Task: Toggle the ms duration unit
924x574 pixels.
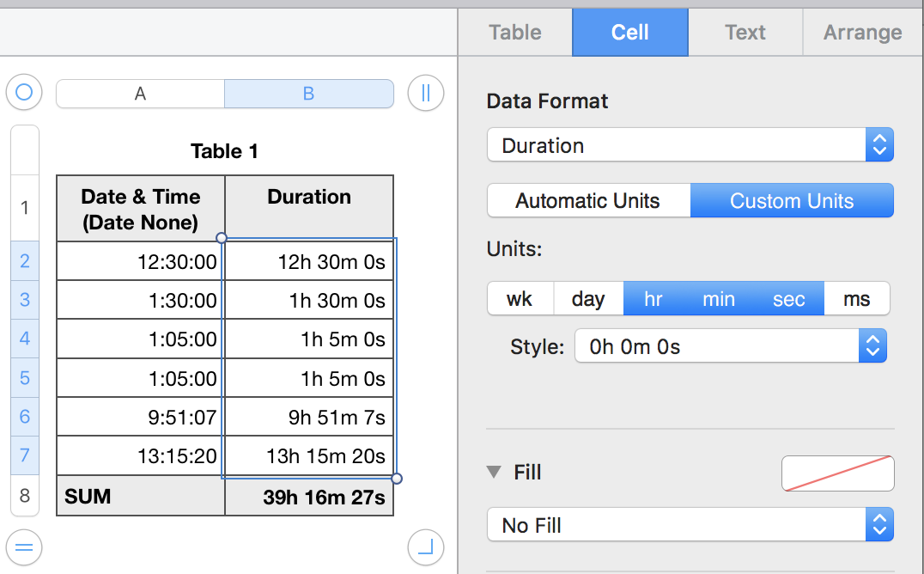Action: (x=856, y=299)
